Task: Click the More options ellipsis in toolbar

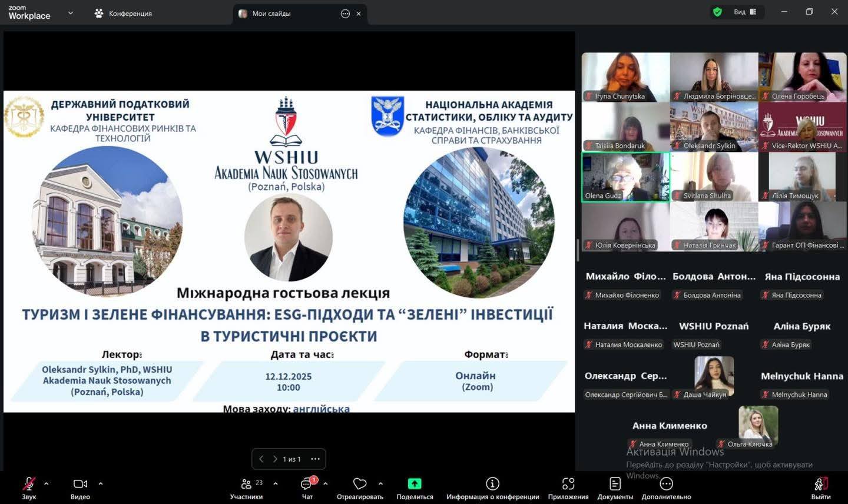Action: (x=666, y=484)
